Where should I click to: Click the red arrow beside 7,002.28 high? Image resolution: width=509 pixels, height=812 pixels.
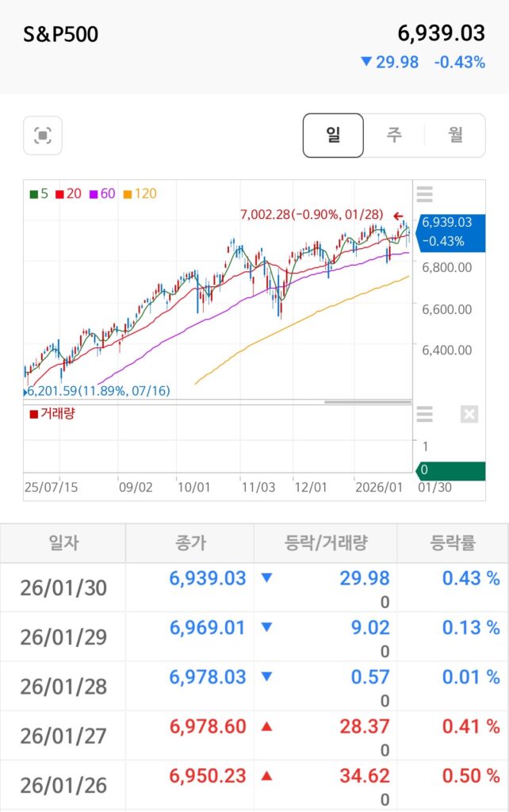(398, 215)
